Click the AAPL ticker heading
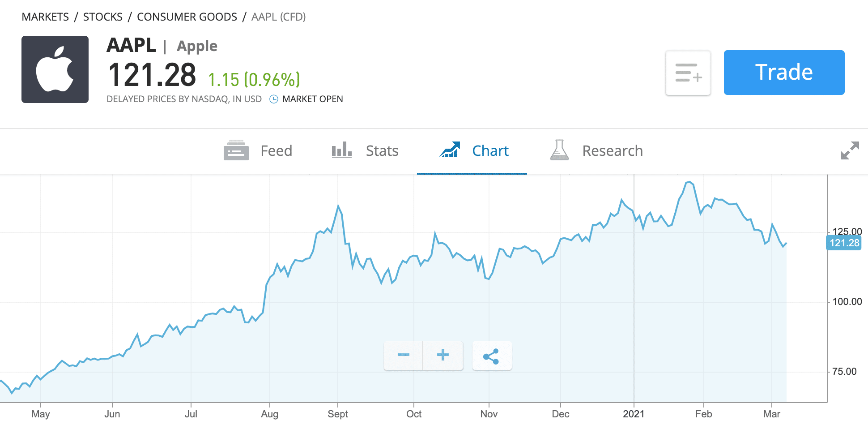 point(131,45)
